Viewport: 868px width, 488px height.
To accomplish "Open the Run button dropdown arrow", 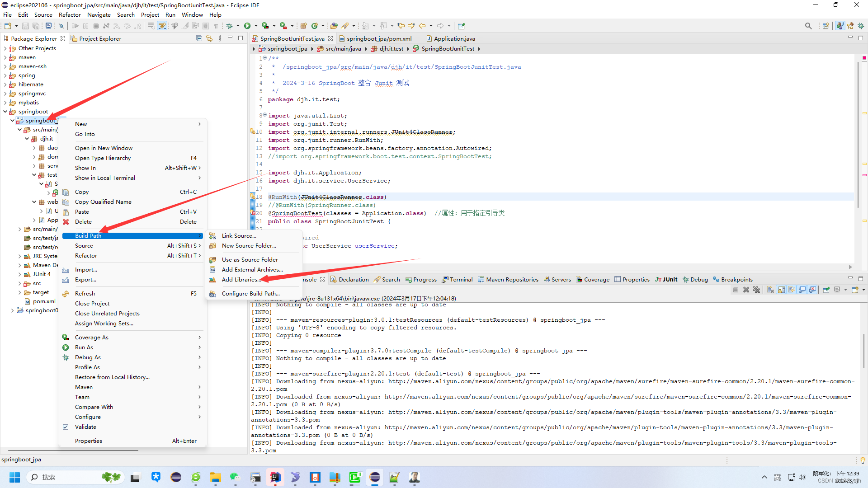I will pyautogui.click(x=256, y=26).
